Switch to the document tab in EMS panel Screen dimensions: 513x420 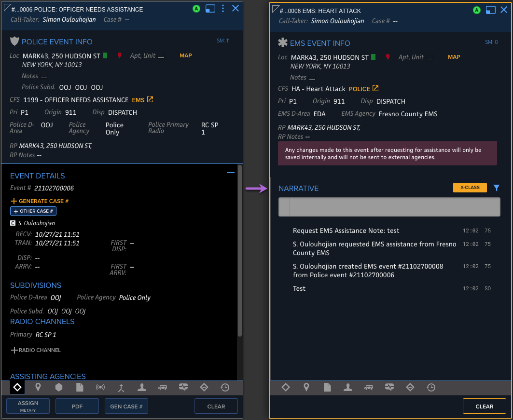(x=327, y=387)
